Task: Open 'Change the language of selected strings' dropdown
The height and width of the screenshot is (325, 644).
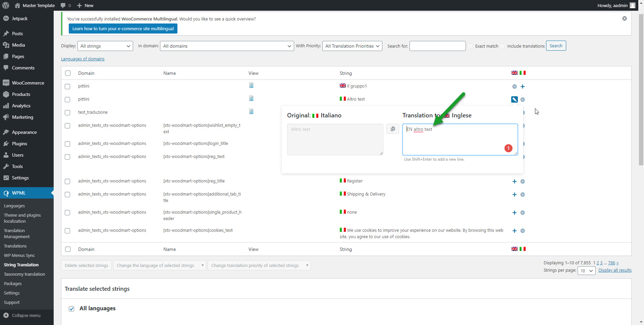Action: pyautogui.click(x=160, y=265)
